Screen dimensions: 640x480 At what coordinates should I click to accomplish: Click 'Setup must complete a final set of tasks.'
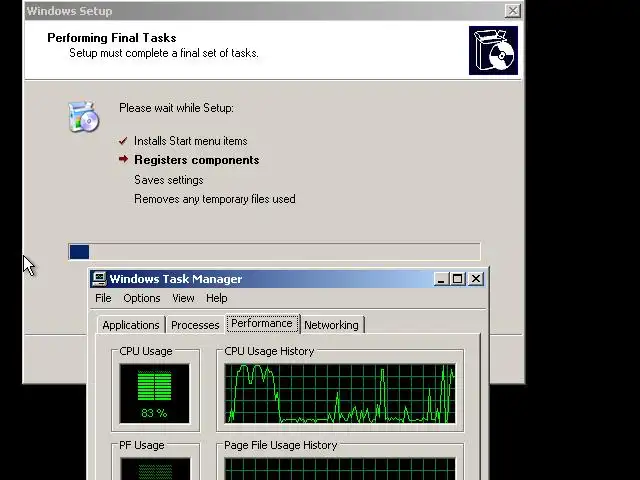click(164, 53)
